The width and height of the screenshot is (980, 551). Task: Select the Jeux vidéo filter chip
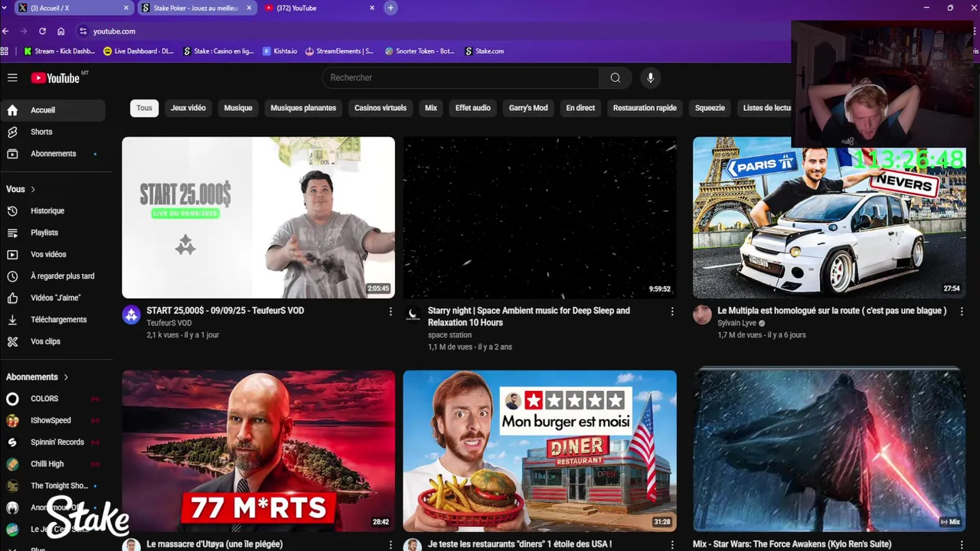pos(188,108)
